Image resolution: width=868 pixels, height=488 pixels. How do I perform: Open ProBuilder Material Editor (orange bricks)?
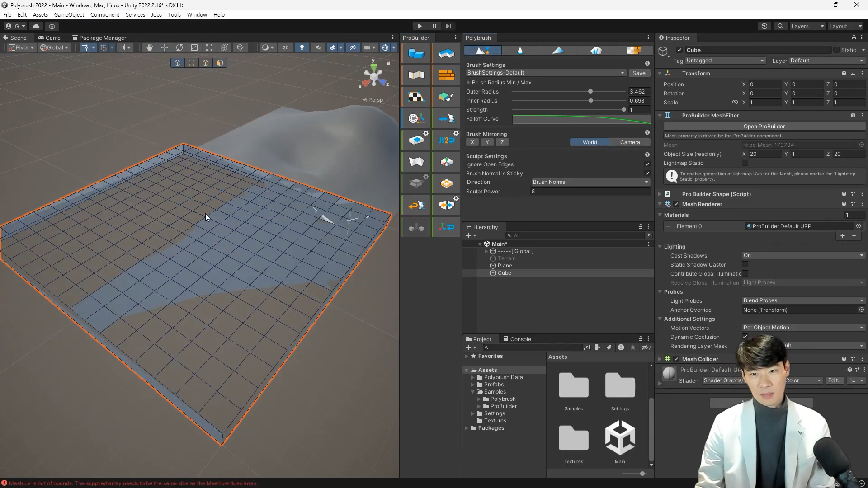click(446, 75)
